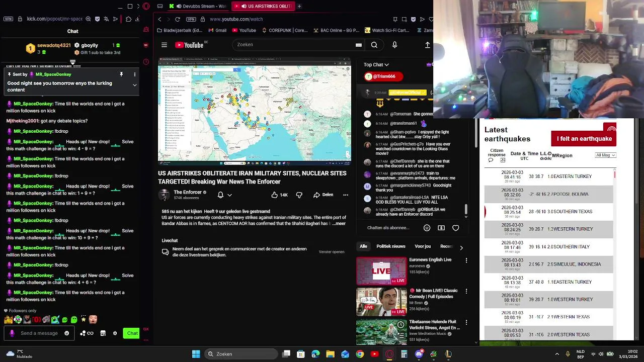Select the 'SIMEULUE, INDONESIA' earthquake row

549,264
